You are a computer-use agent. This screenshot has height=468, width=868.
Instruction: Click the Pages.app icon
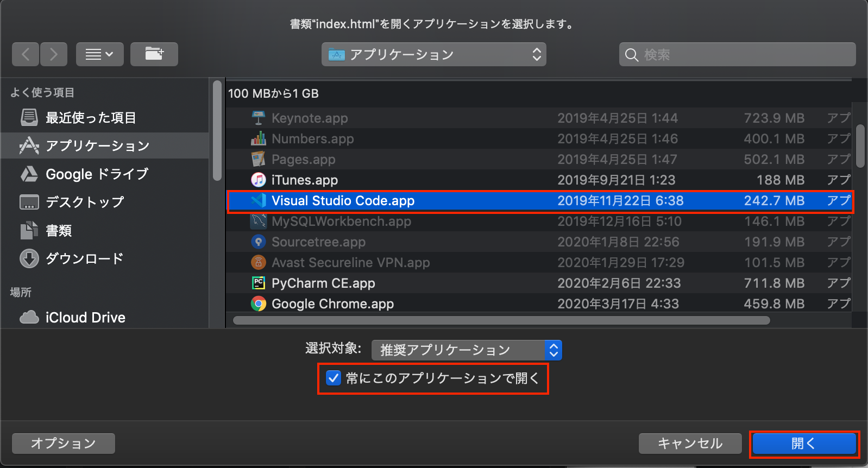coord(259,159)
